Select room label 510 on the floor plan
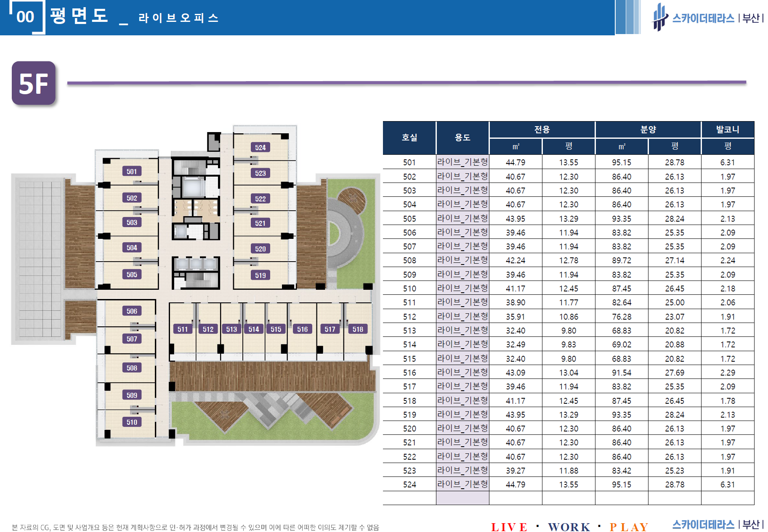This screenshot has height=532, width=768. click(132, 422)
